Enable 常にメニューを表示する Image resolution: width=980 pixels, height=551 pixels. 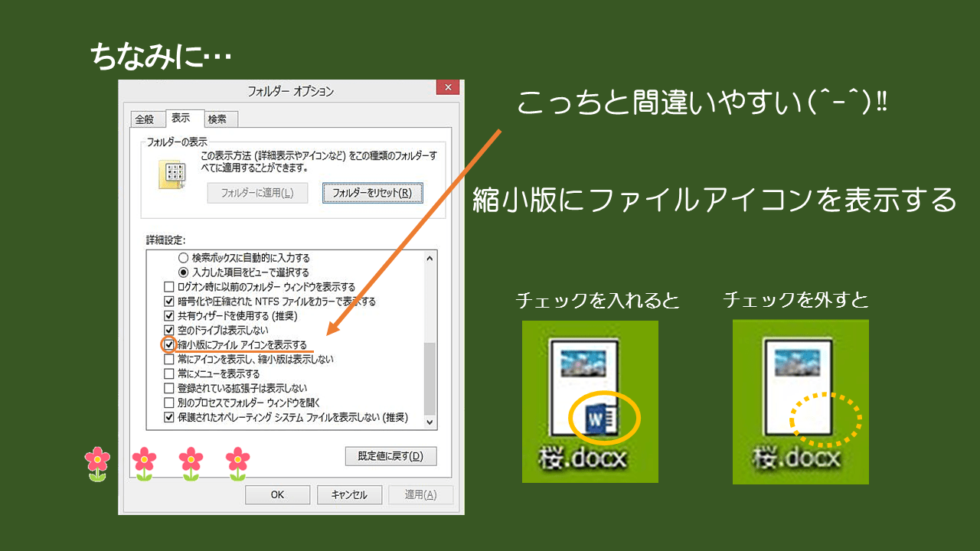168,372
